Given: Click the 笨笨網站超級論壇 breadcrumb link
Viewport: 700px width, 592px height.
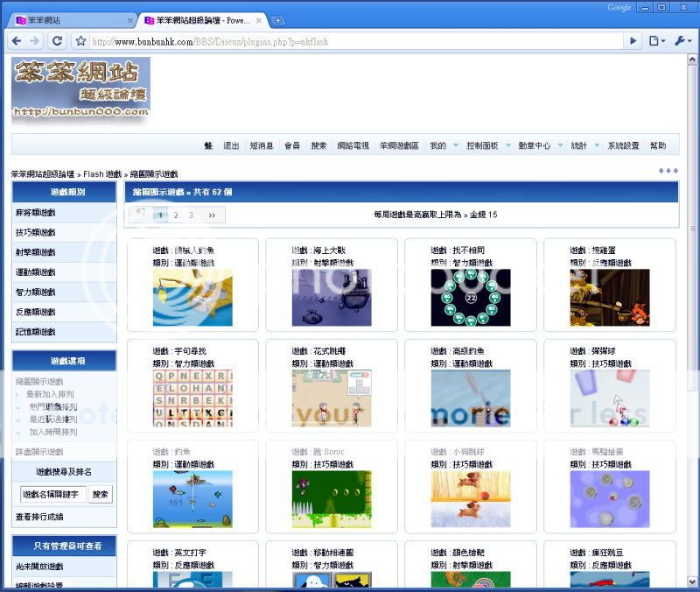Looking at the screenshot, I should (x=43, y=173).
